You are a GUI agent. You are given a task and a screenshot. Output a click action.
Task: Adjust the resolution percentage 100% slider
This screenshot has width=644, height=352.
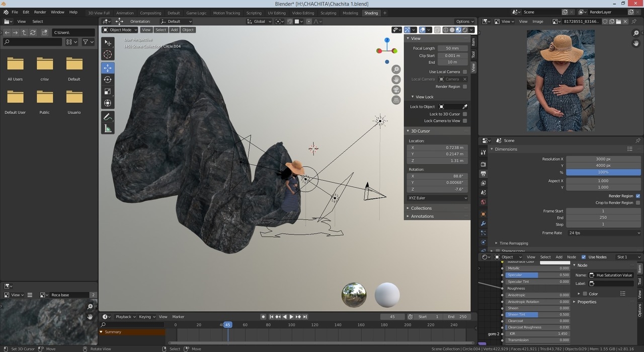[x=603, y=172]
